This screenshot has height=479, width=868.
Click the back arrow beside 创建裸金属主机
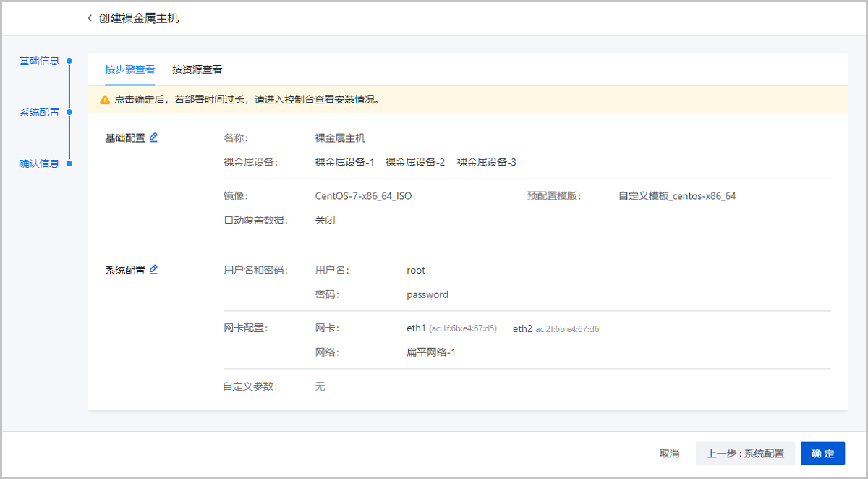(x=90, y=18)
